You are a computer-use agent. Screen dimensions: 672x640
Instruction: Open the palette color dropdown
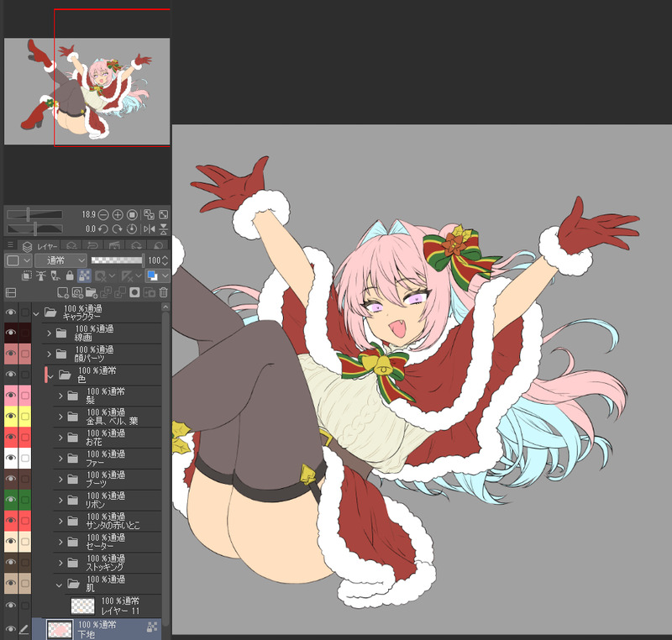click(18, 260)
